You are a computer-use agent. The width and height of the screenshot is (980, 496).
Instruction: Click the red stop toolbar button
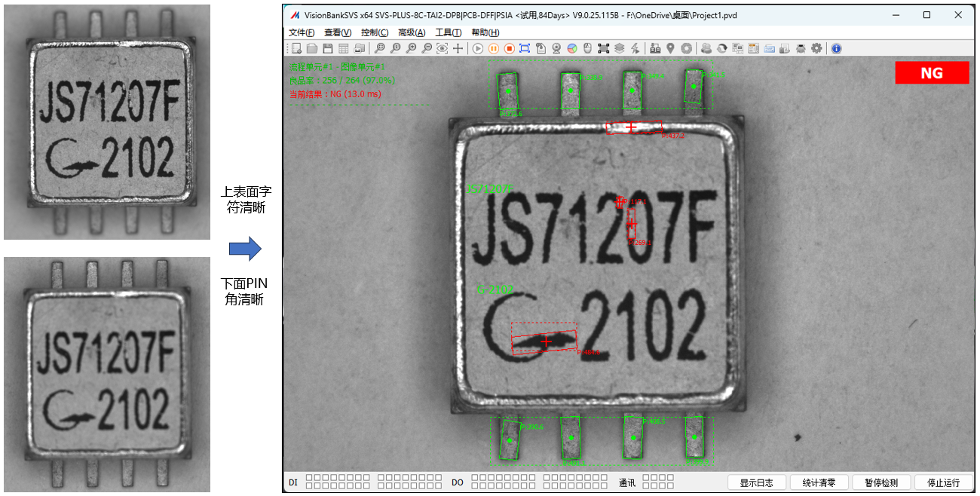pos(509,48)
